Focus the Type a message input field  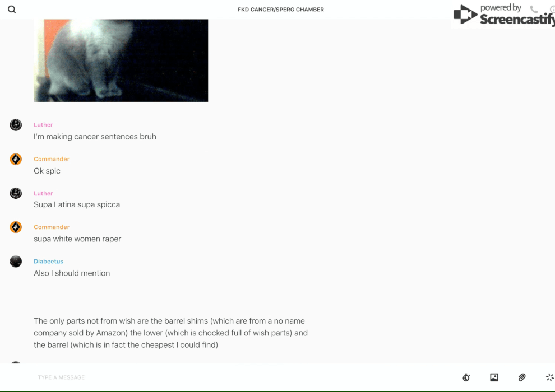tap(244, 377)
